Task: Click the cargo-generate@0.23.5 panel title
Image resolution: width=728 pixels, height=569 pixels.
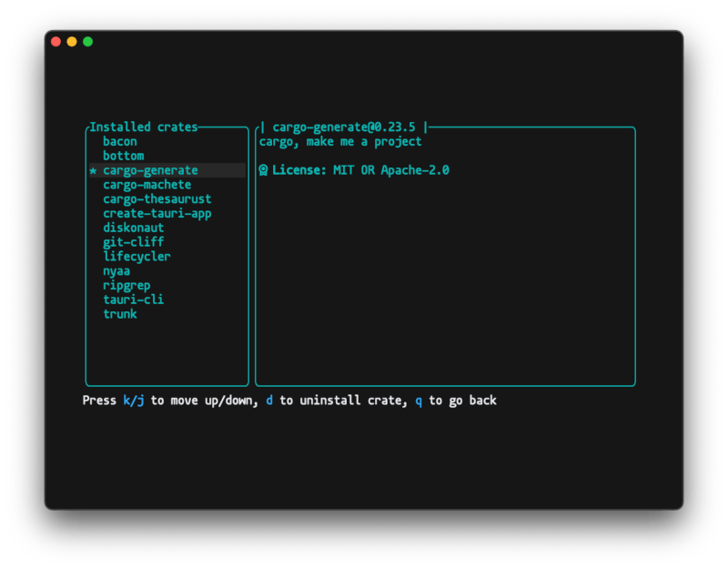Action: [344, 127]
